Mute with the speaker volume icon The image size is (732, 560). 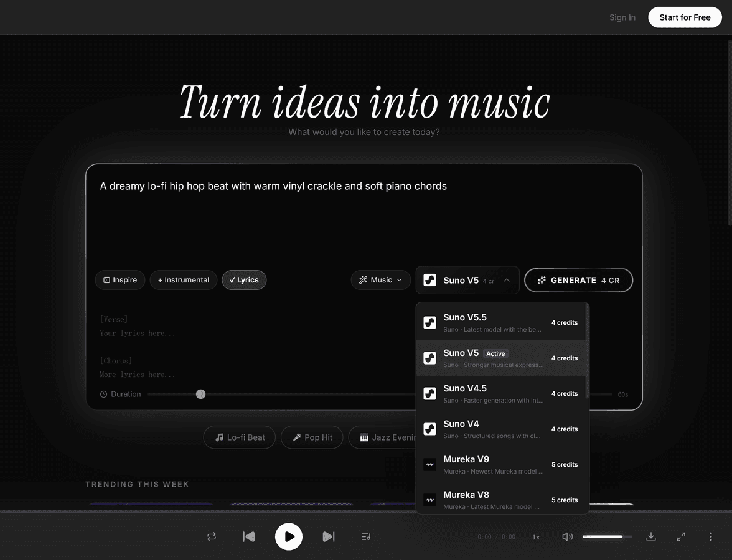[567, 536]
